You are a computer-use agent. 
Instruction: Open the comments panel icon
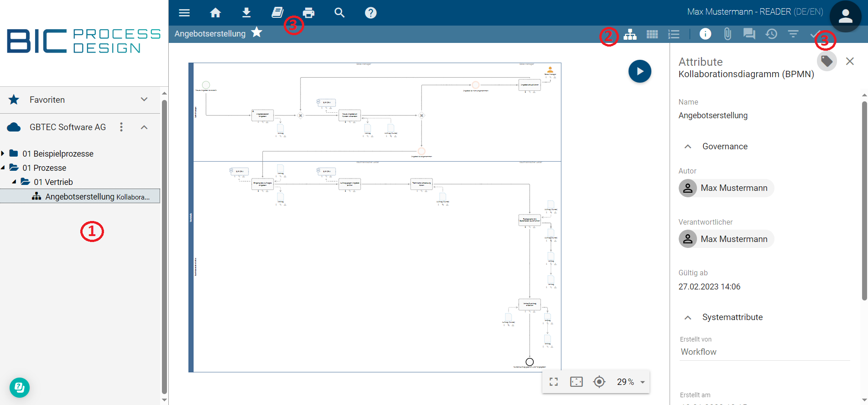tap(749, 34)
